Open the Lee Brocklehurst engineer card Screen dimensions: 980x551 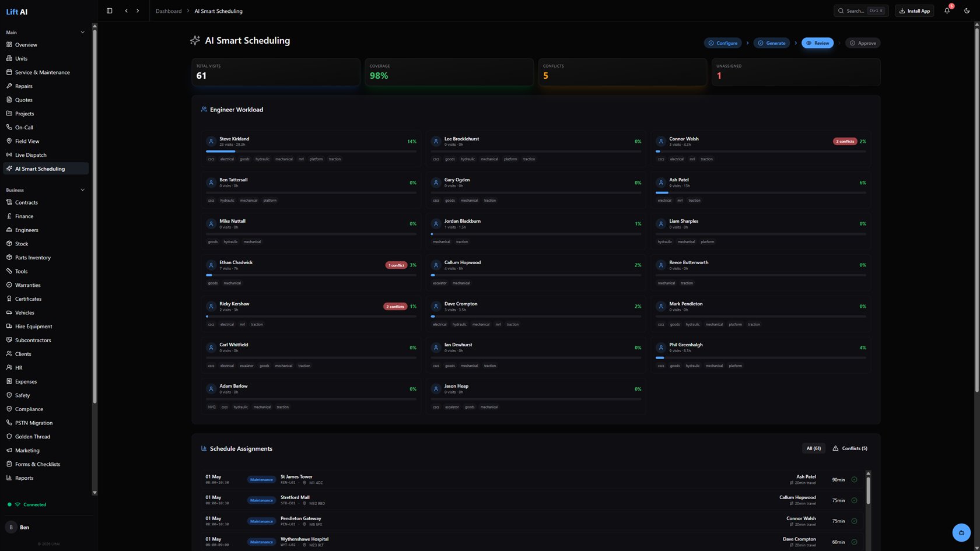coord(536,149)
